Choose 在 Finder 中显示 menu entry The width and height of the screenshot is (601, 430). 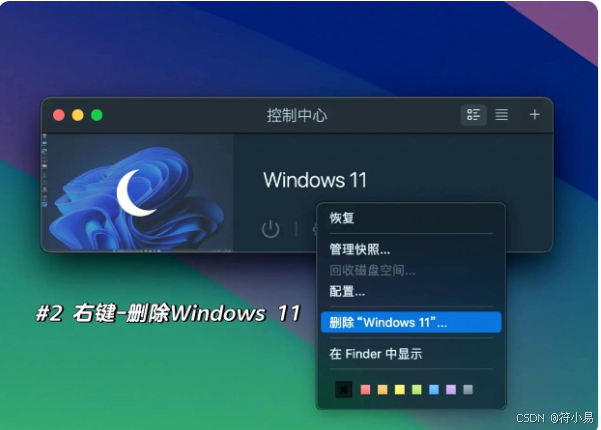coord(411,353)
